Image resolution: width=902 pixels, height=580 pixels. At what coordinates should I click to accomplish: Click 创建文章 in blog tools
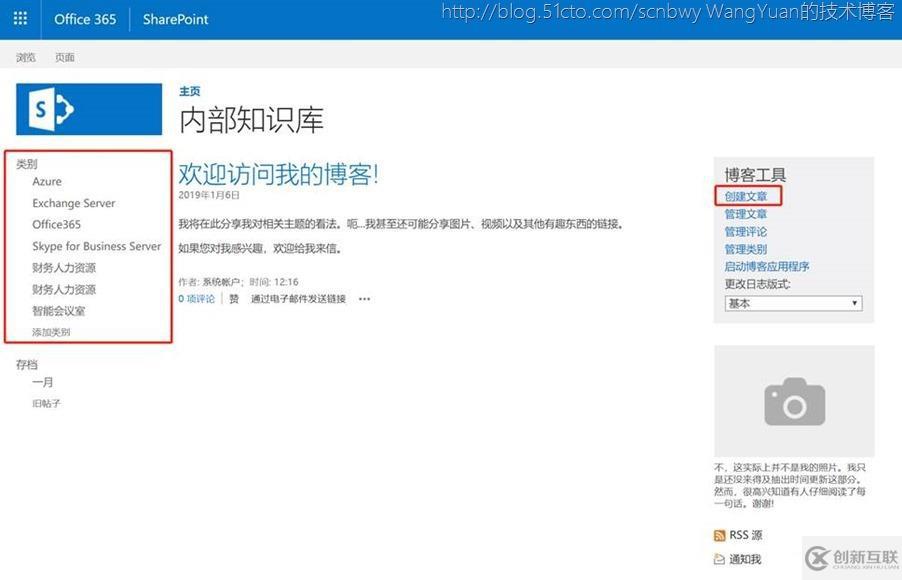tap(746, 196)
